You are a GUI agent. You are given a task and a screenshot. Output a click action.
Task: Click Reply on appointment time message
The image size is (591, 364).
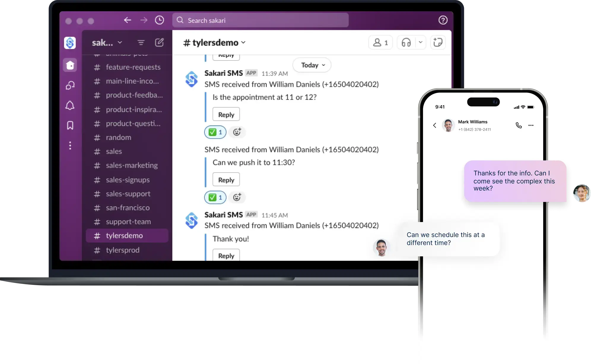pyautogui.click(x=226, y=114)
